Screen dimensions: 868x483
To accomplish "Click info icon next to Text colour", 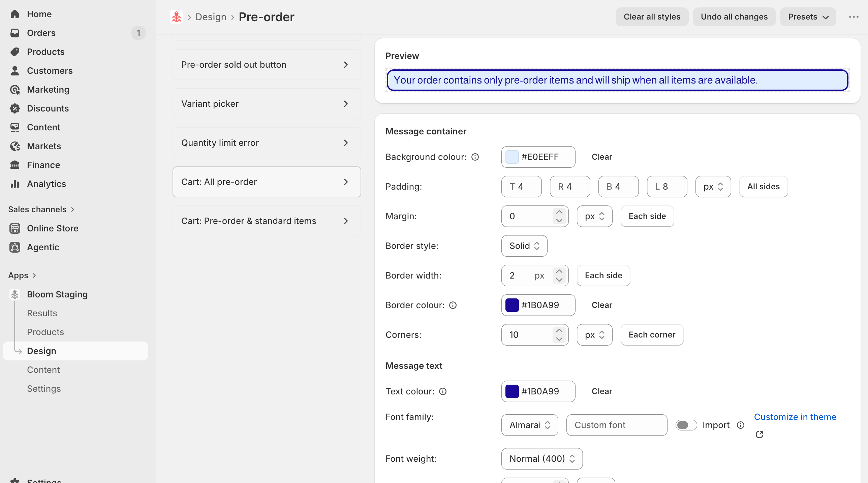I will pos(443,391).
